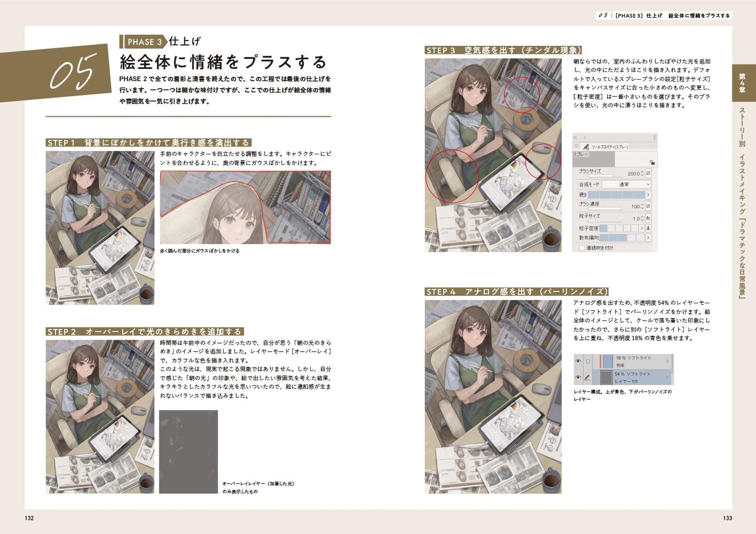756x534 pixels.
Task: Select the spray tool icon on the Tool Property tab
Action: coord(586,147)
